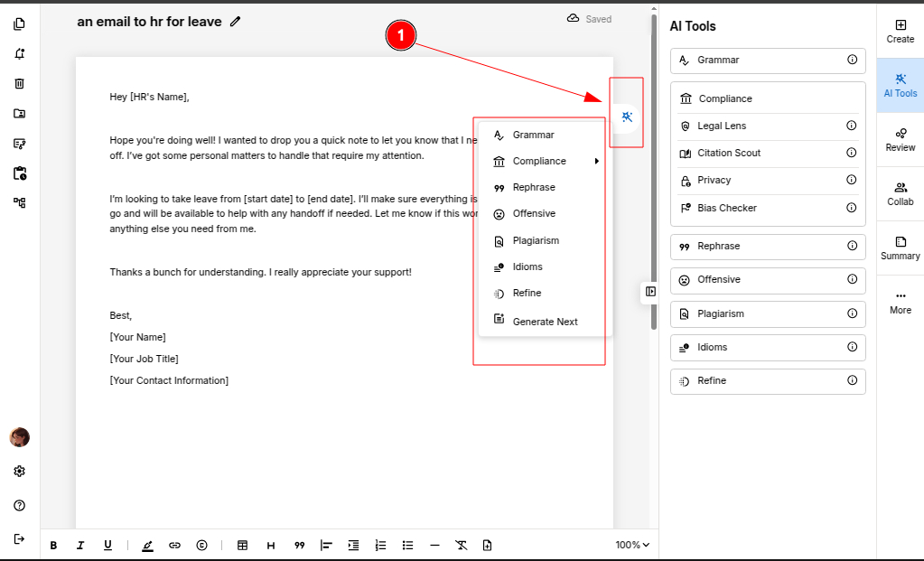Insert a table from the bottom toolbar

tap(242, 545)
